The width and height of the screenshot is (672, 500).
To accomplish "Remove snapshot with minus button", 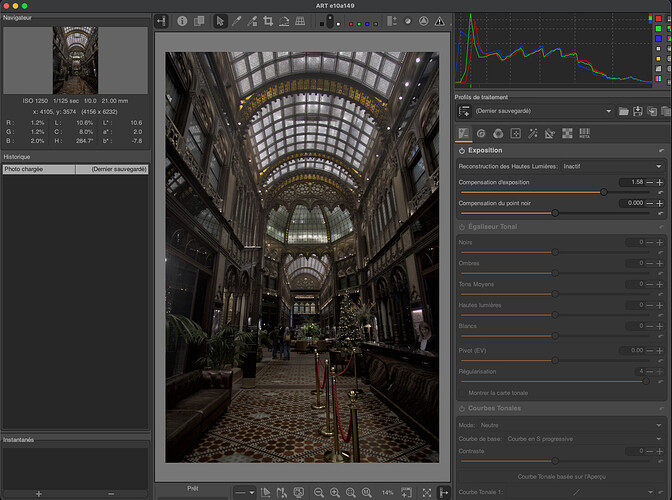I will 111,494.
